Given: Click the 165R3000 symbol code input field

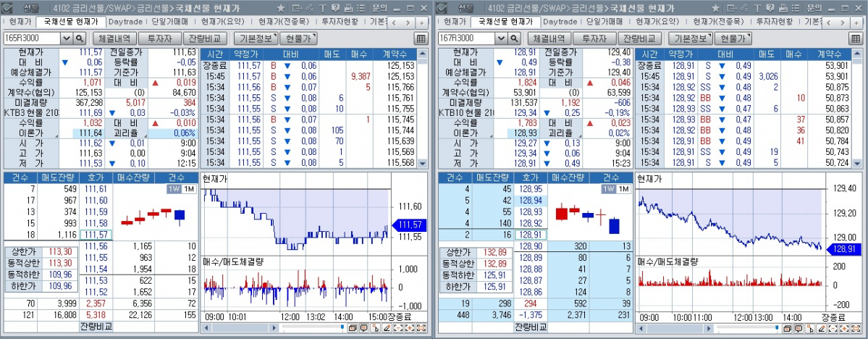Looking at the screenshot, I should [x=32, y=38].
